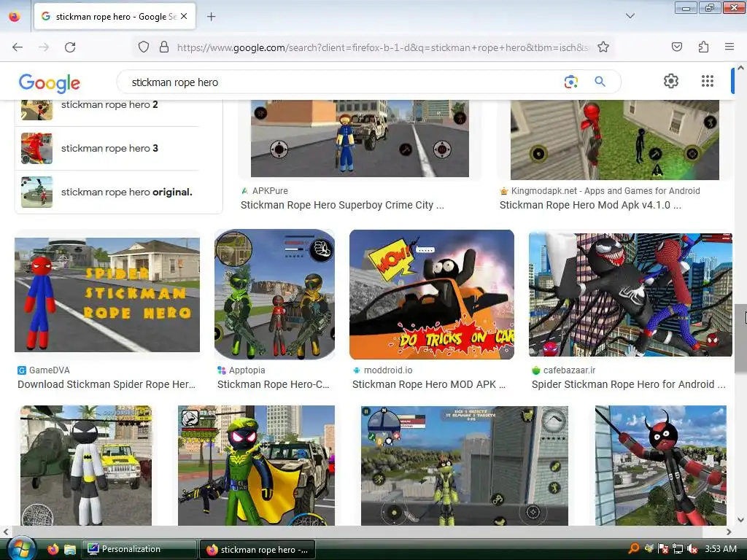Open the city skyline gameplay thumbnail
Screen dimensions: 747x560
(465, 465)
